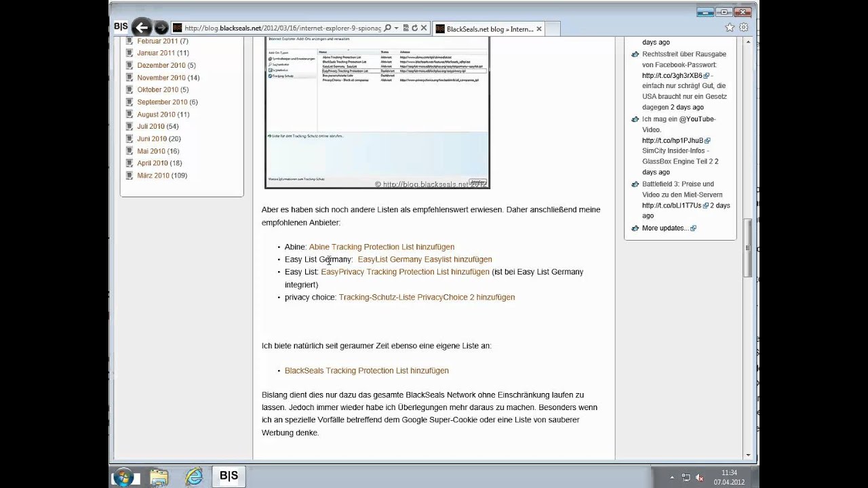Open a new blank tab
The width and height of the screenshot is (868, 488).
553,28
